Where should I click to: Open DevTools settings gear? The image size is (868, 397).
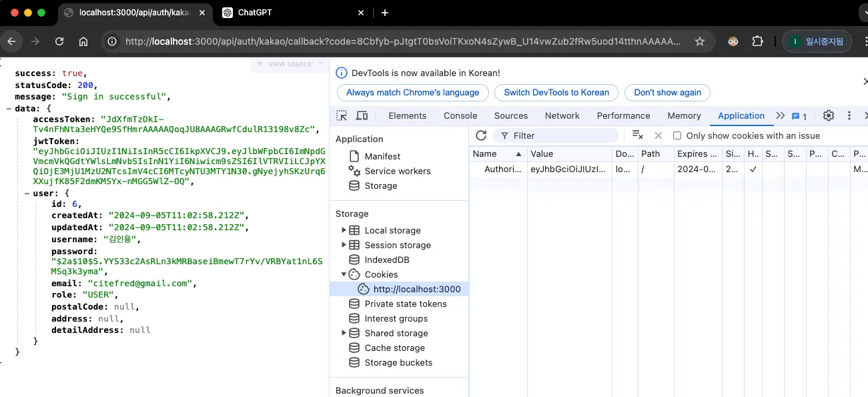coord(828,115)
